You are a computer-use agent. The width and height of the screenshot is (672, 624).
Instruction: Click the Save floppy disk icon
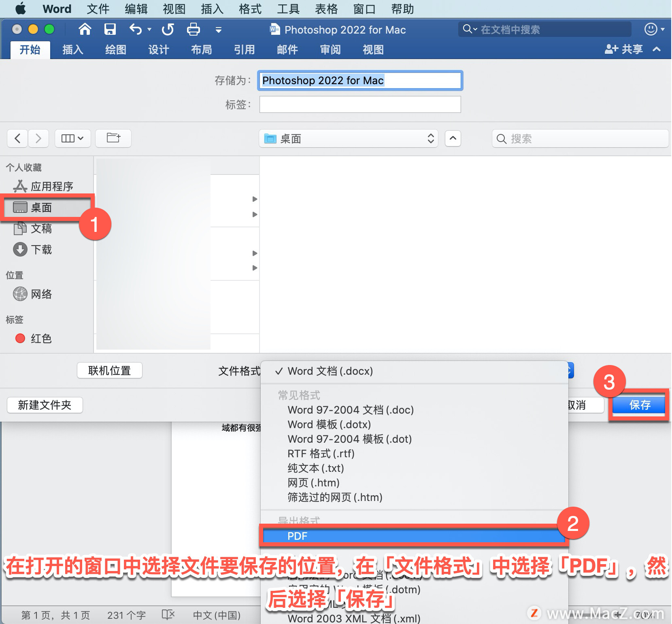coord(110,29)
